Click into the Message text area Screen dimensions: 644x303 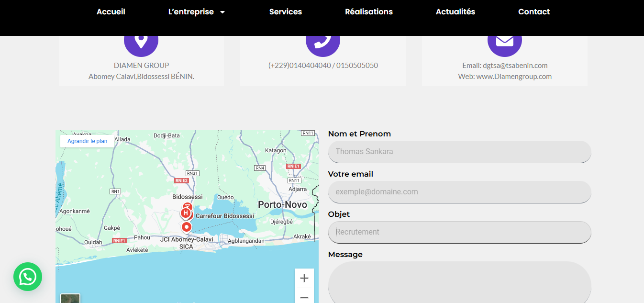[x=460, y=282]
